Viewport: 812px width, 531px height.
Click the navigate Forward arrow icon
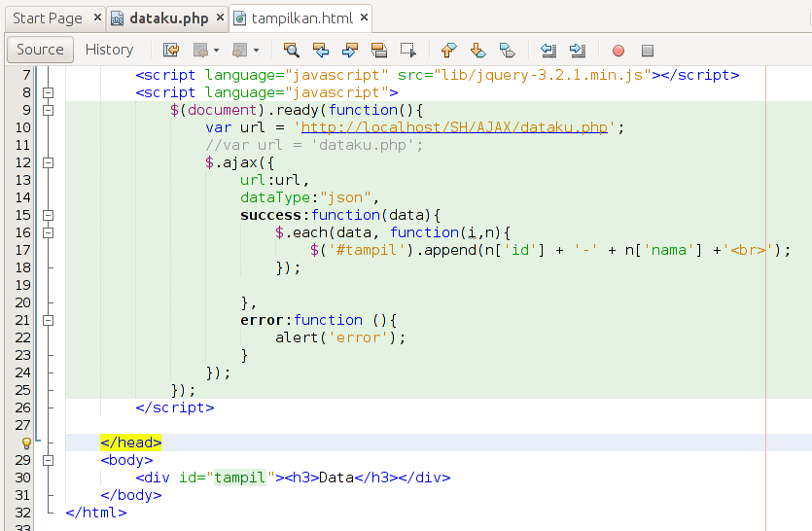[x=240, y=51]
